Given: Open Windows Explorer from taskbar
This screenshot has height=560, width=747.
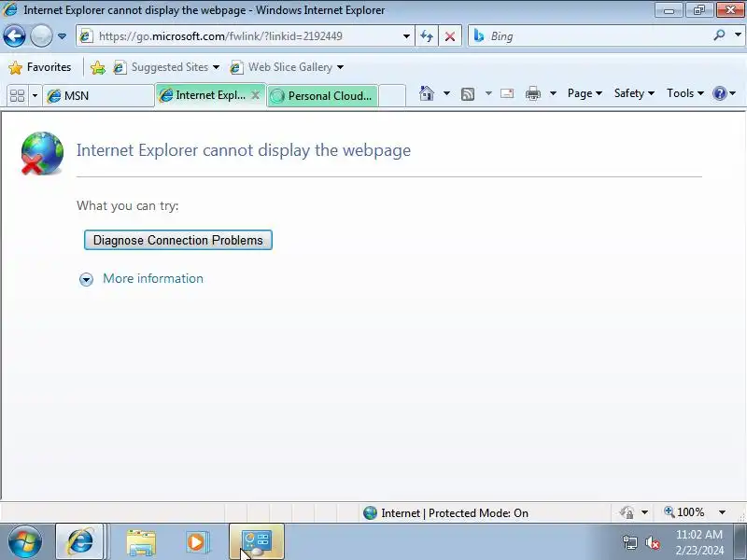Looking at the screenshot, I should pyautogui.click(x=141, y=542).
